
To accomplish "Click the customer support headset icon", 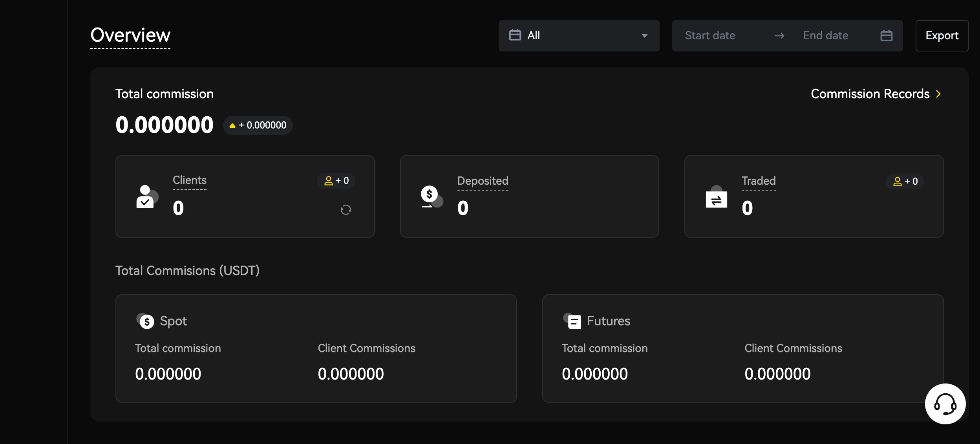I will [x=945, y=404].
